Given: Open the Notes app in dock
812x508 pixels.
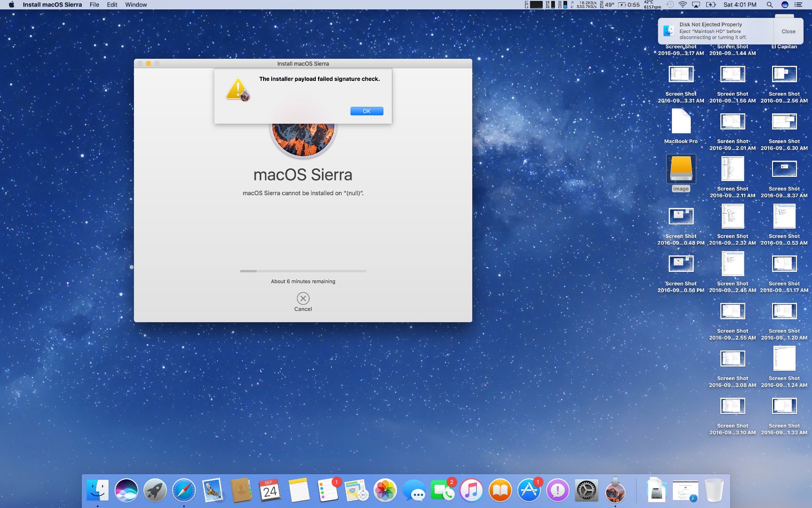Looking at the screenshot, I should [299, 491].
